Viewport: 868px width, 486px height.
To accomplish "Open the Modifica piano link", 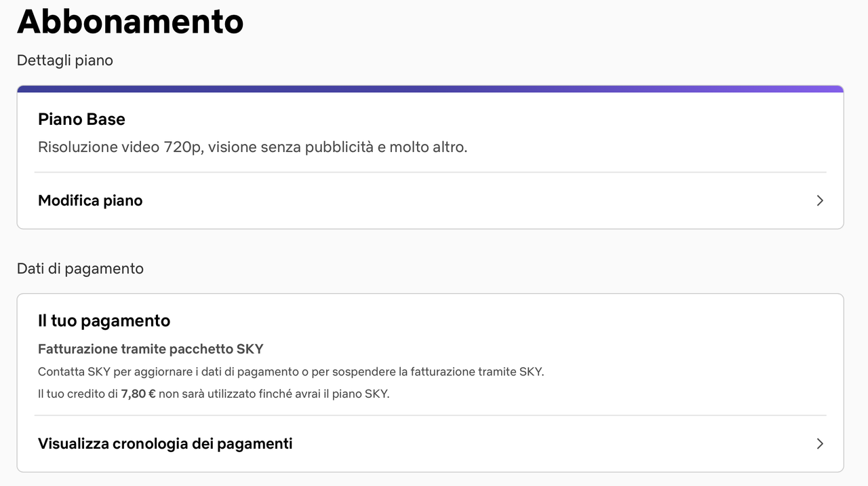I will point(430,200).
